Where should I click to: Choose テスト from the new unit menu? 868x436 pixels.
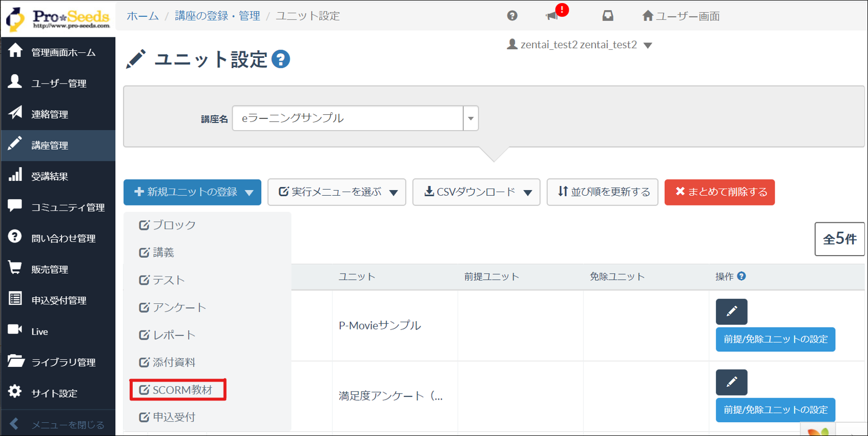[x=168, y=280]
